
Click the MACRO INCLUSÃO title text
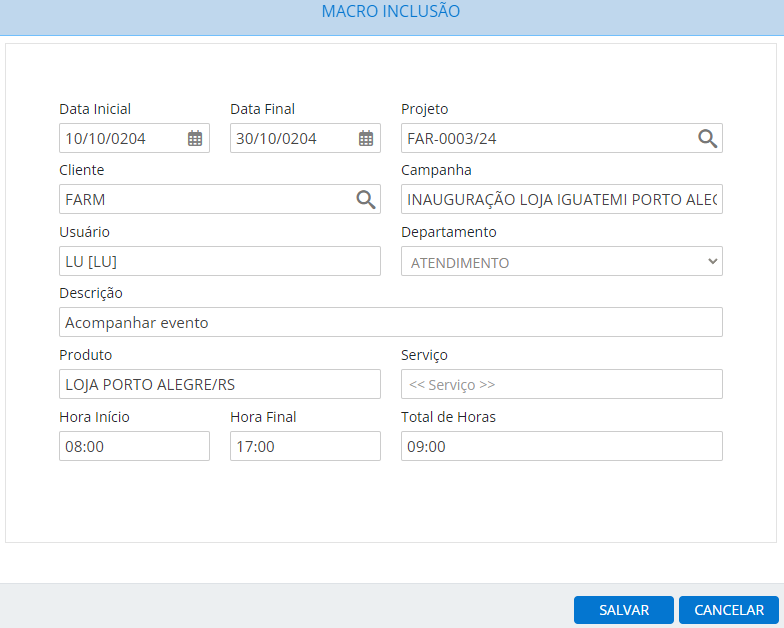click(x=390, y=12)
